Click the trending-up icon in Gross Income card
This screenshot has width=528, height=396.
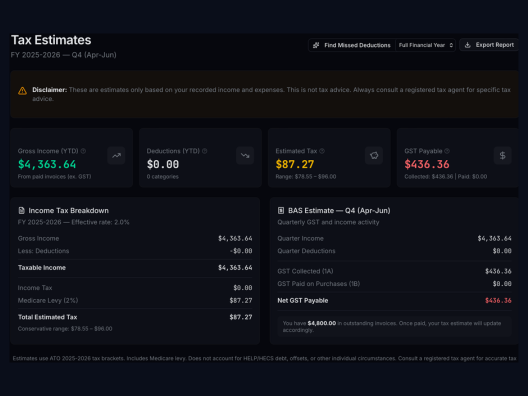pos(116,156)
